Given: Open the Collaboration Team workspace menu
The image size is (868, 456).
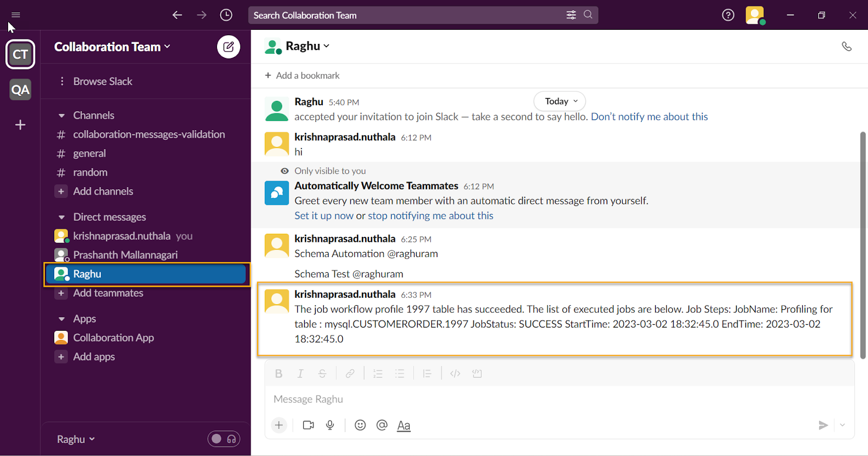Looking at the screenshot, I should 112,47.
